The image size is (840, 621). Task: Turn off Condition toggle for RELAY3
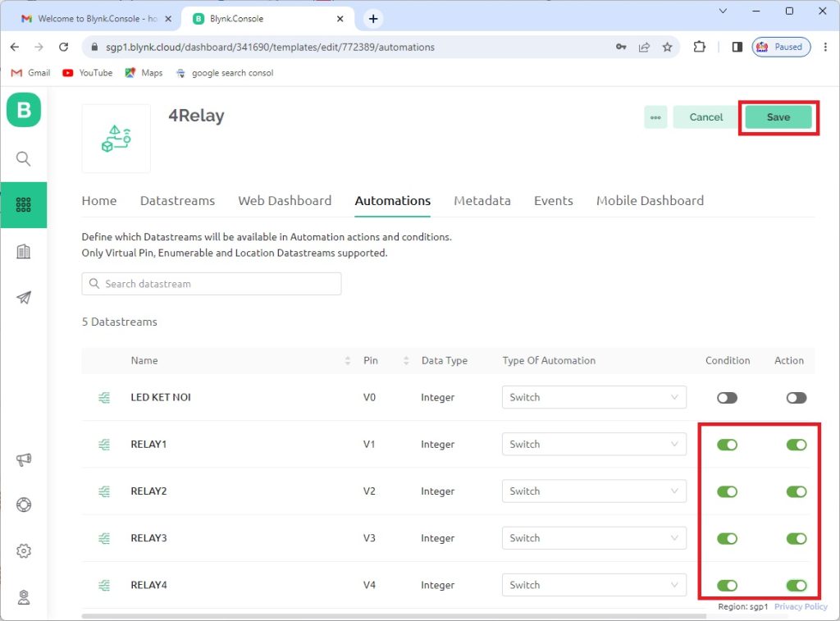pyautogui.click(x=727, y=539)
